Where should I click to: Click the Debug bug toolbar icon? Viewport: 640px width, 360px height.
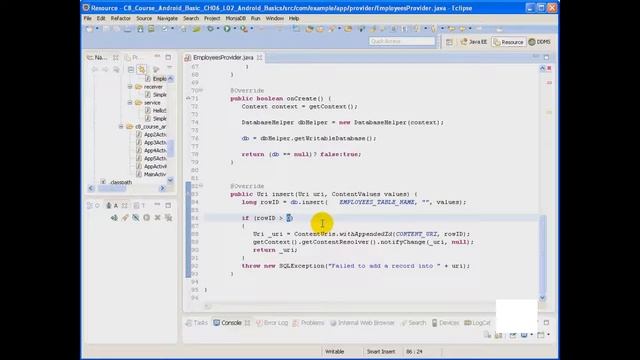point(210,29)
